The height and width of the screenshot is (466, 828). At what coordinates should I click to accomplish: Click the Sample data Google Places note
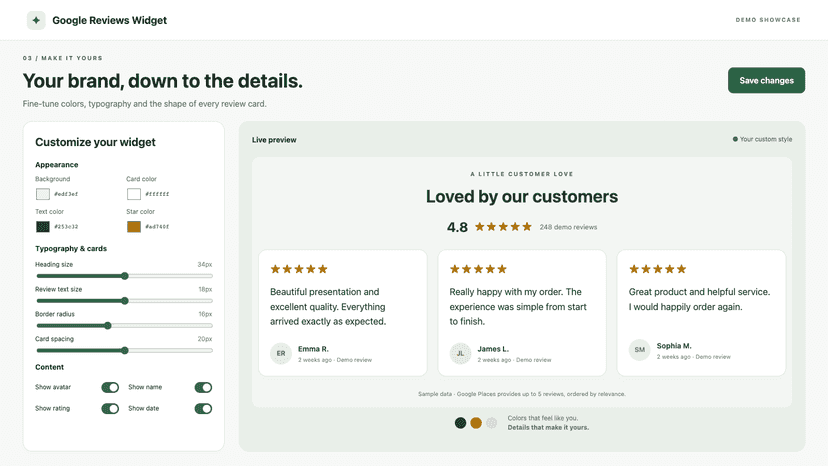tap(522, 394)
